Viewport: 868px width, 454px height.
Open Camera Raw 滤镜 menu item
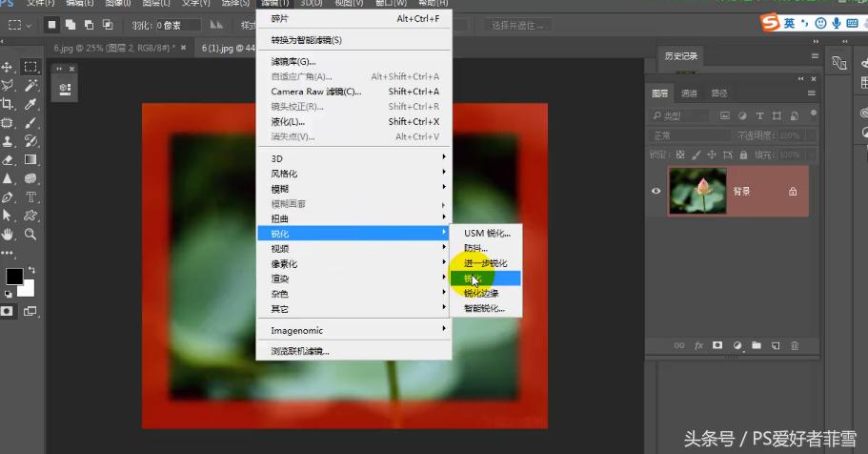click(x=354, y=92)
